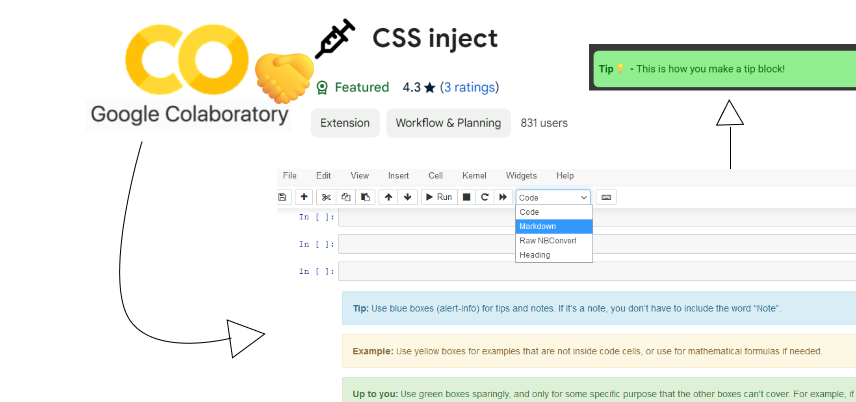Screen dimensions: 856x402
Task: Click the Extension category chip
Action: [x=345, y=123]
